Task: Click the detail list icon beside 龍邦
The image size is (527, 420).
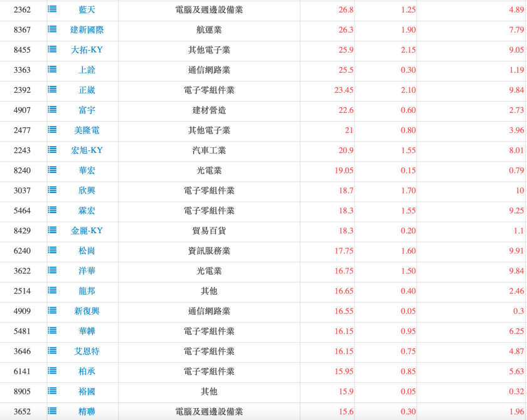Action: pyautogui.click(x=53, y=291)
